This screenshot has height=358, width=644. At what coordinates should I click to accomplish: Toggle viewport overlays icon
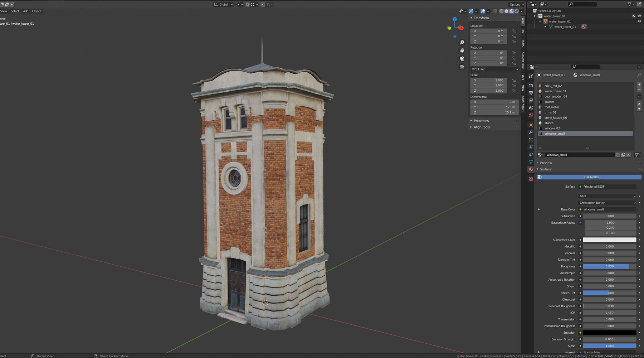pyautogui.click(x=483, y=11)
